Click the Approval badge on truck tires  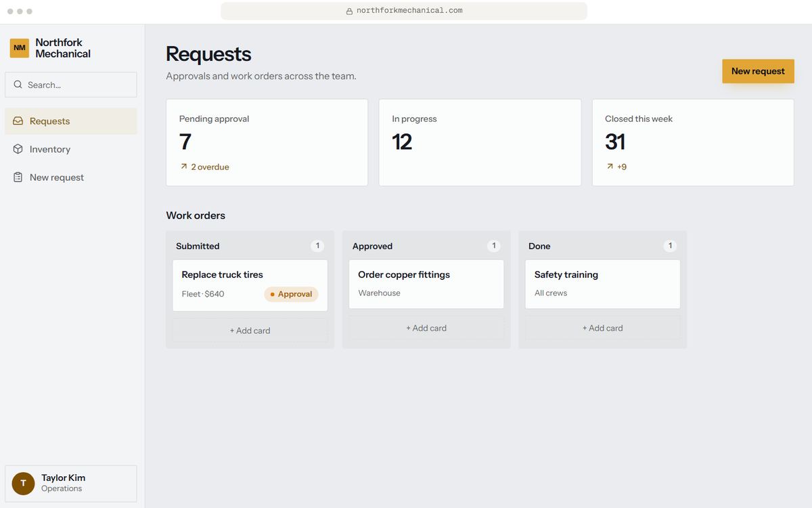(291, 294)
